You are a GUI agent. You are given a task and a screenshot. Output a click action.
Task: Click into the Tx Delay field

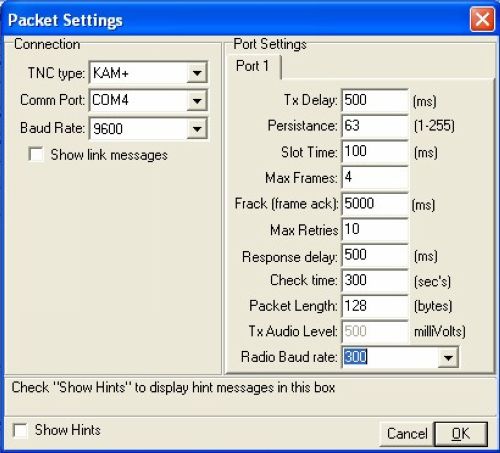tap(375, 100)
